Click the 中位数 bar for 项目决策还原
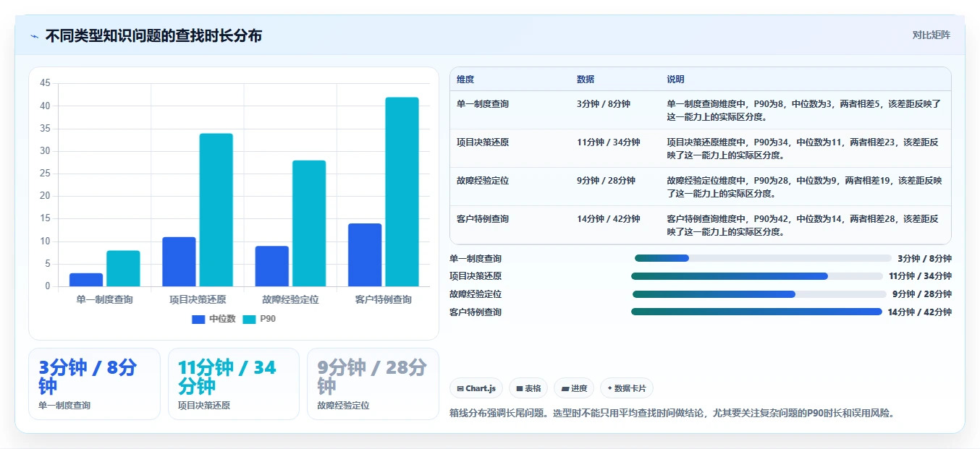This screenshot has height=449, width=980. click(x=179, y=262)
